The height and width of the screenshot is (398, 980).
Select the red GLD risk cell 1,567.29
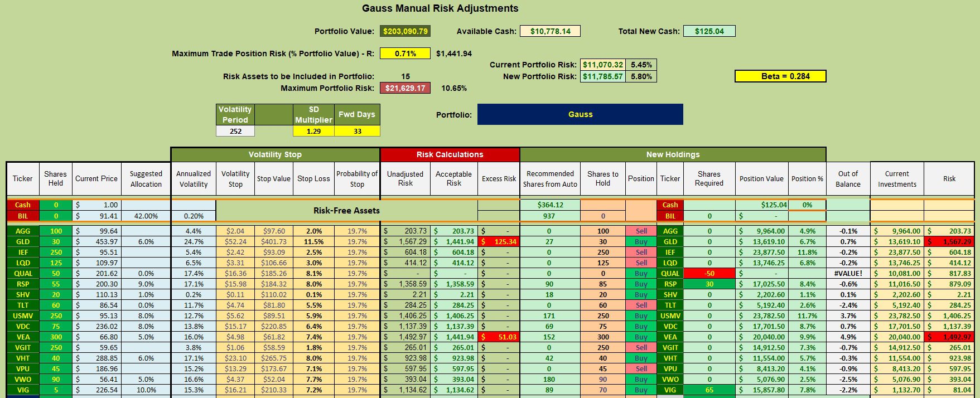(949, 241)
